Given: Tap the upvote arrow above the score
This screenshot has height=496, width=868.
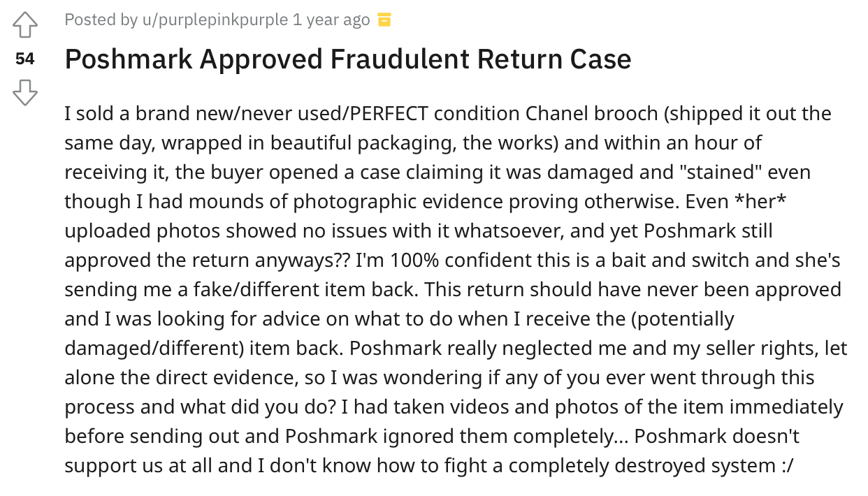Looking at the screenshot, I should tap(25, 23).
